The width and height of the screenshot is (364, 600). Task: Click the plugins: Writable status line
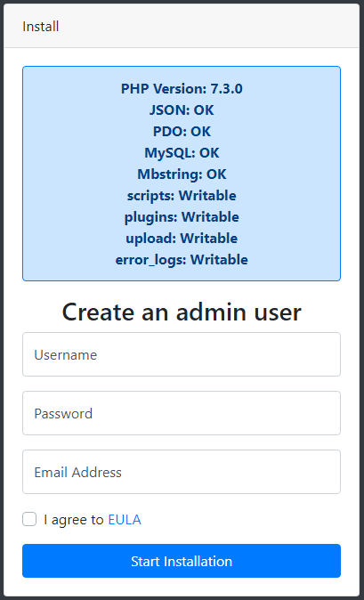(x=182, y=217)
